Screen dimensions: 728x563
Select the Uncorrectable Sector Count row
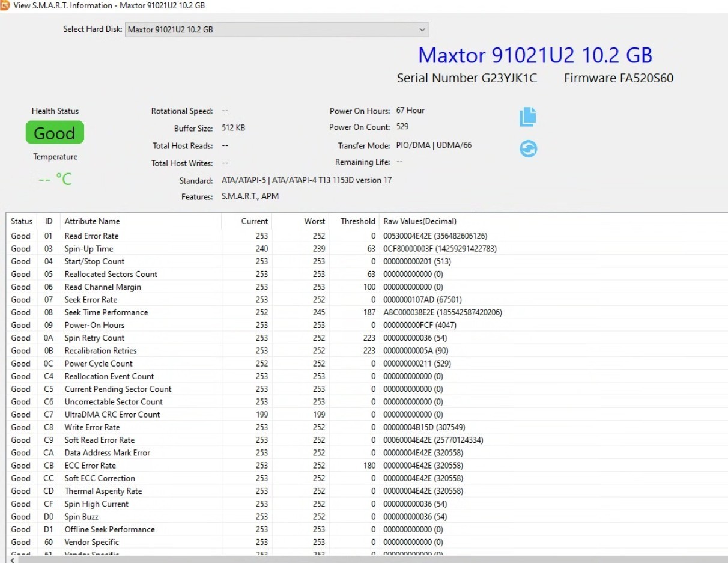(368, 401)
